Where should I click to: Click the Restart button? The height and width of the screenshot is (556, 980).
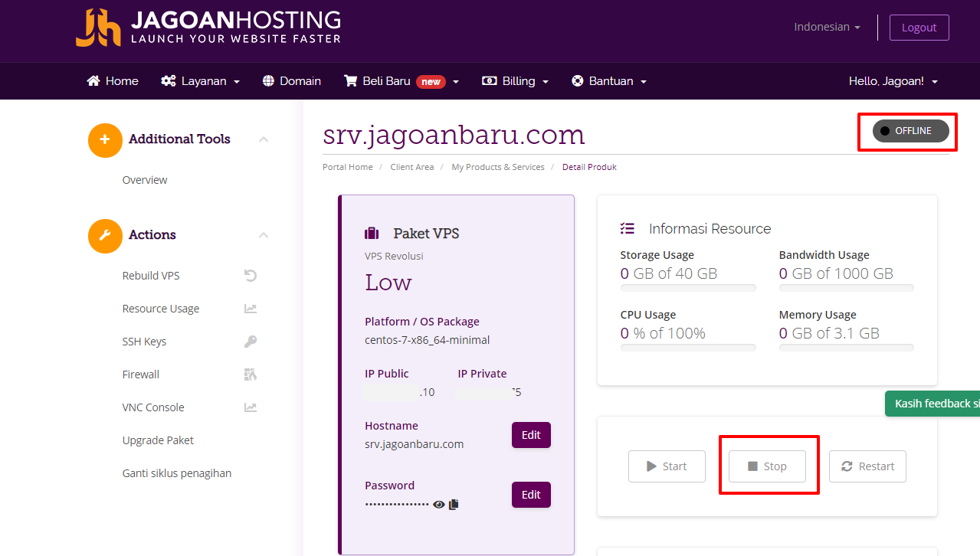tap(867, 466)
